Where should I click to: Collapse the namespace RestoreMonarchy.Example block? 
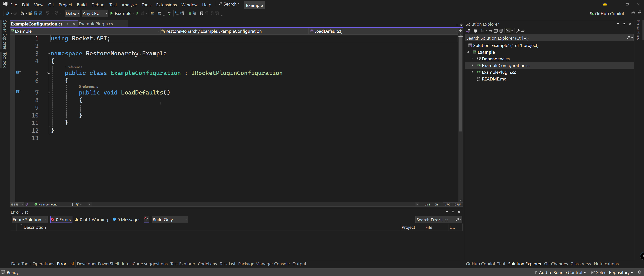click(x=49, y=53)
